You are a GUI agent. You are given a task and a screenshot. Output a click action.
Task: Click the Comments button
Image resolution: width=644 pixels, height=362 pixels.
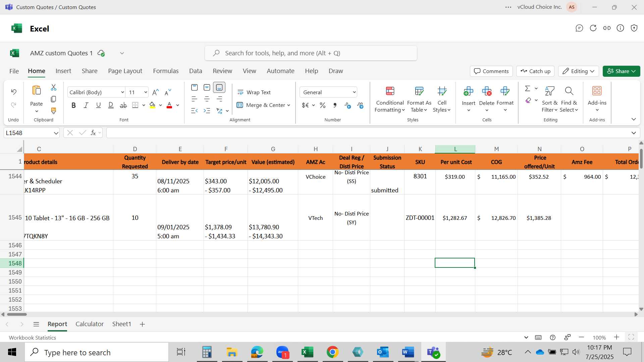pyautogui.click(x=491, y=71)
